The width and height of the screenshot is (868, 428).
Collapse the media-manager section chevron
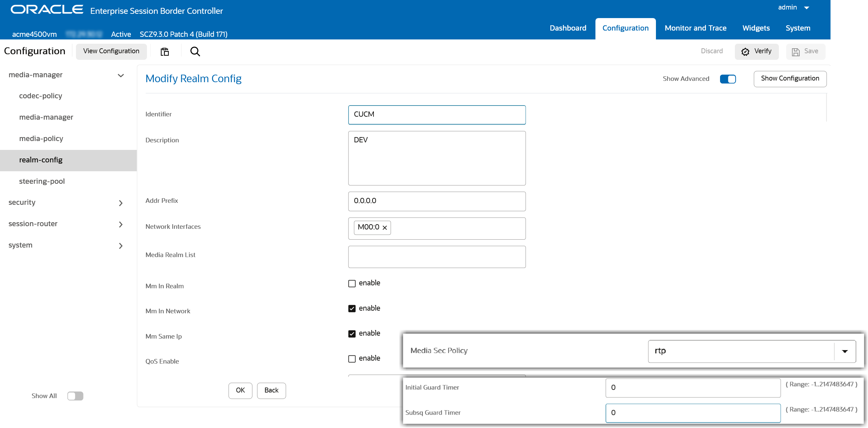121,75
